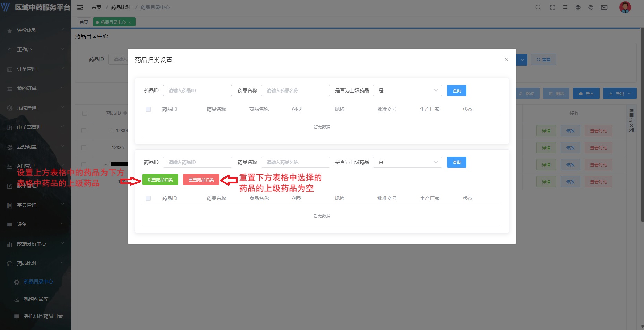Collapse the sidebar using hamburger icon
This screenshot has height=330, width=644.
pos(80,7)
